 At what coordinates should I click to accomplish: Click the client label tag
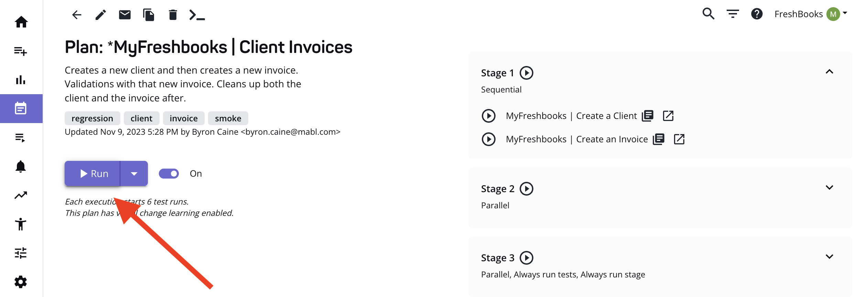[x=141, y=118]
